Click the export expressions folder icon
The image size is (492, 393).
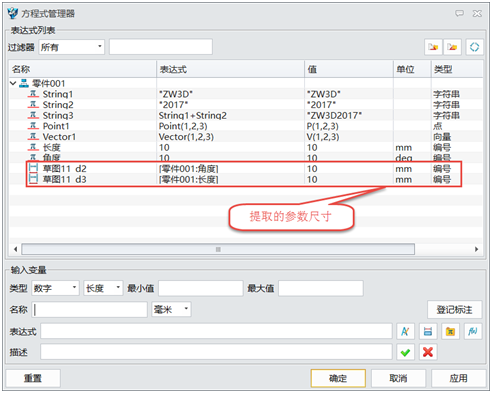tap(452, 47)
